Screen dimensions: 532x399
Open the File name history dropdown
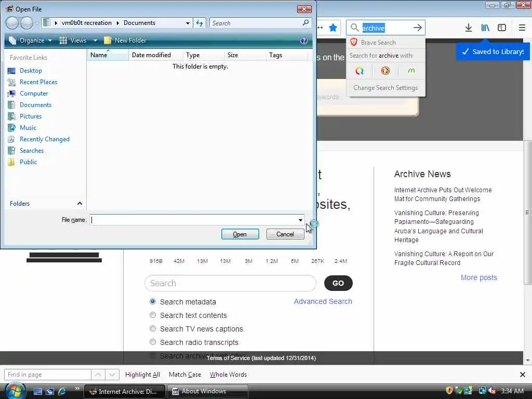point(300,220)
